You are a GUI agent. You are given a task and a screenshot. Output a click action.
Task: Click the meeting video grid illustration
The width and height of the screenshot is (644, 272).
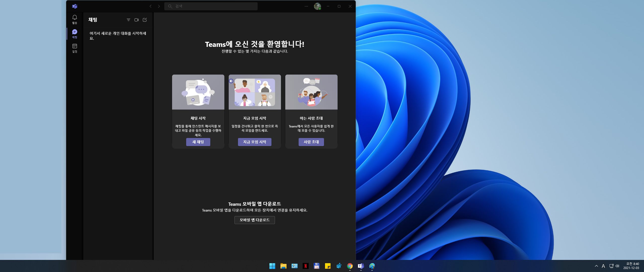coord(255,92)
